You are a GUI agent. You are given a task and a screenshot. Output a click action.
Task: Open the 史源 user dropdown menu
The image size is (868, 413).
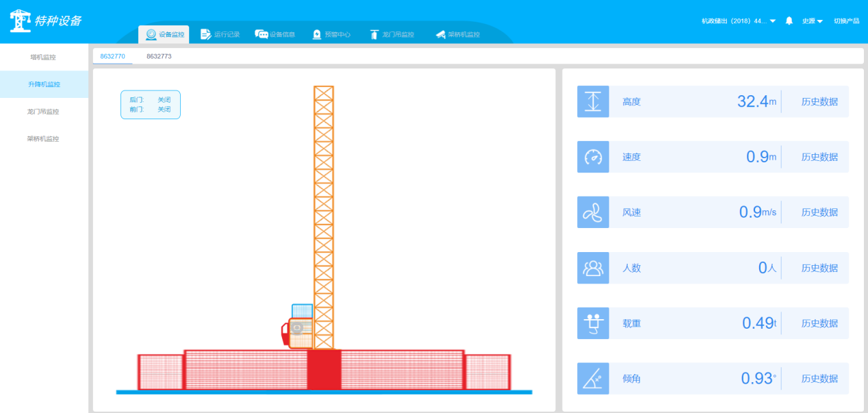[x=812, y=21]
